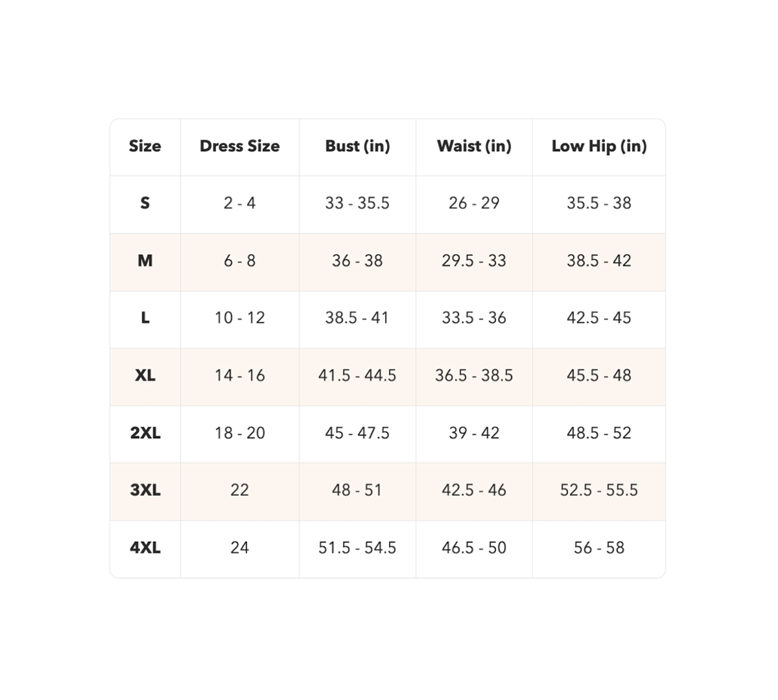Click the 33.5 - 36 waist cell
The width and height of the screenshot is (778, 700).
pyautogui.click(x=474, y=318)
